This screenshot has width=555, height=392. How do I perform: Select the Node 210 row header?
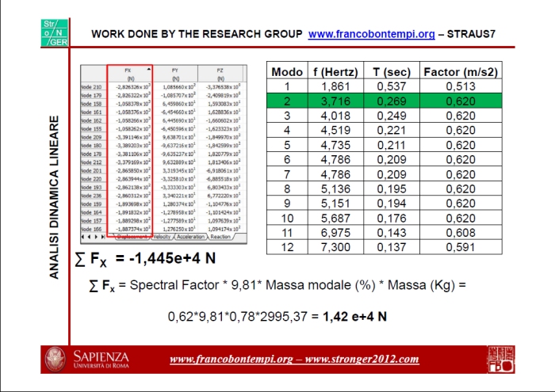[92, 86]
